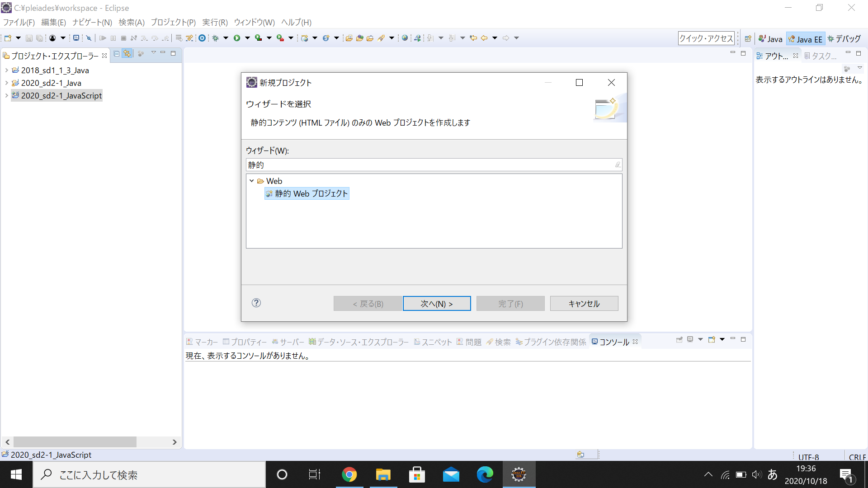Toggle Link with Editor in Project Explorer
This screenshot has width=868, height=488.
[x=127, y=53]
